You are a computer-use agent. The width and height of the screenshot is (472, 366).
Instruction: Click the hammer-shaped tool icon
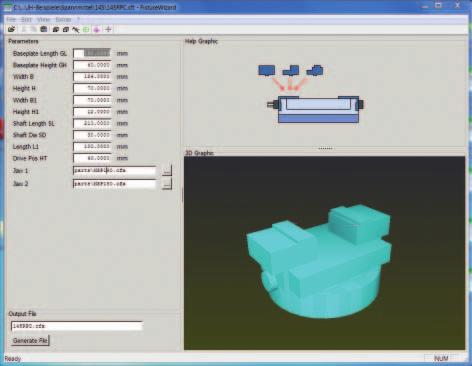pyautogui.click(x=76, y=29)
